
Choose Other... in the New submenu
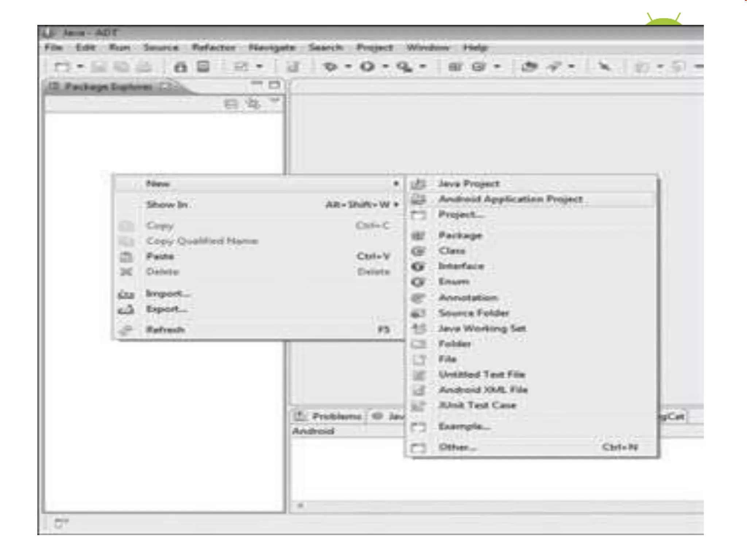click(x=457, y=447)
